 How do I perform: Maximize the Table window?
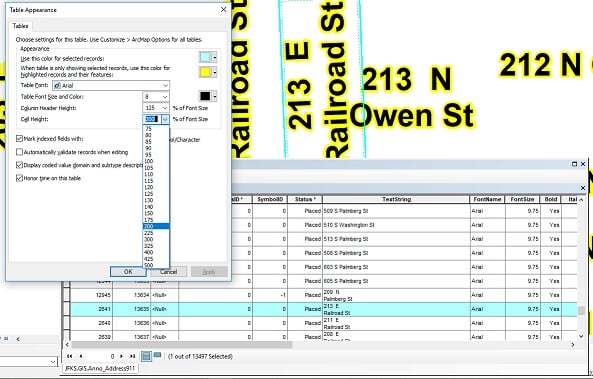point(574,164)
